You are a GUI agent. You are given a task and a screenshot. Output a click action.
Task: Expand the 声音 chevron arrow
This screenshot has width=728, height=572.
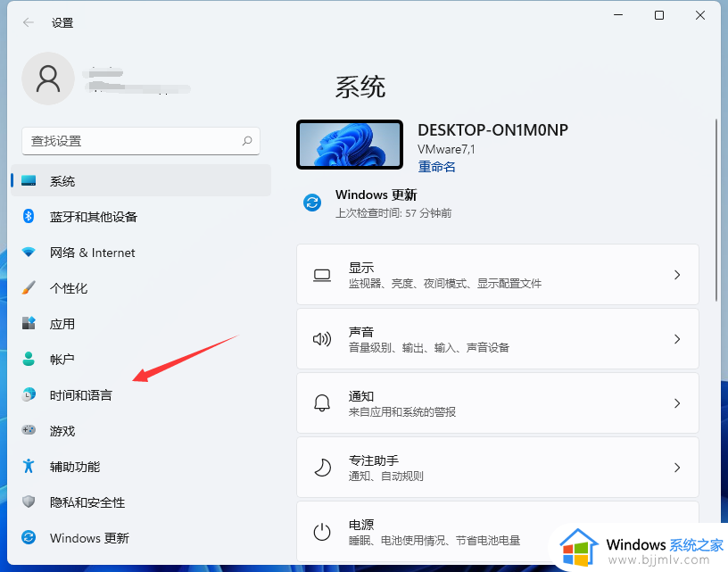pyautogui.click(x=677, y=339)
